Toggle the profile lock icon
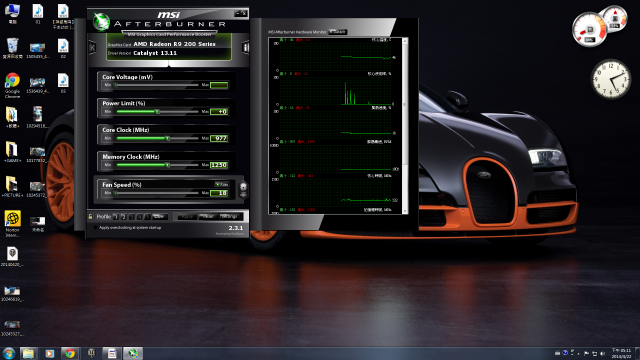The image size is (640, 360). click(90, 217)
